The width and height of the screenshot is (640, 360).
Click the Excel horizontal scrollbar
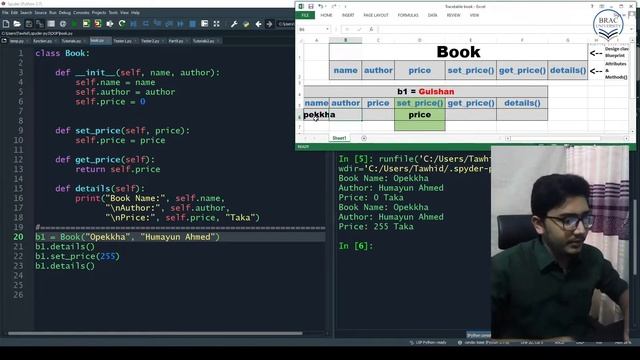(x=555, y=138)
